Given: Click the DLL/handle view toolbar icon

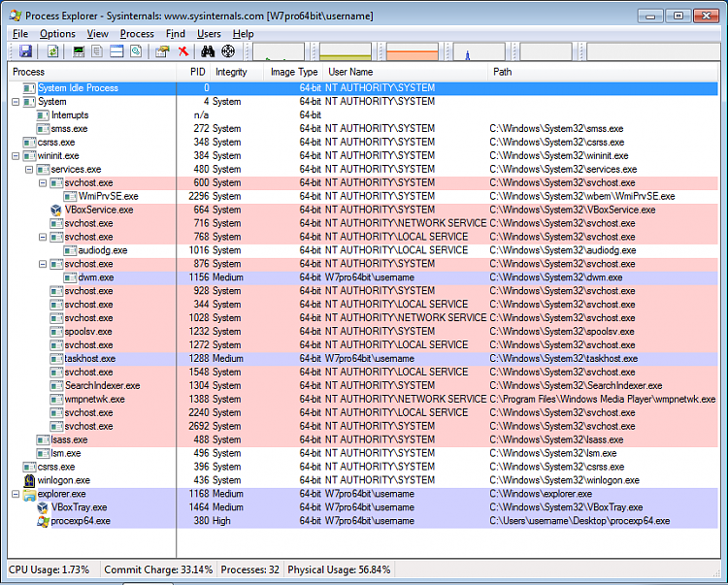Looking at the screenshot, I should click(x=136, y=51).
